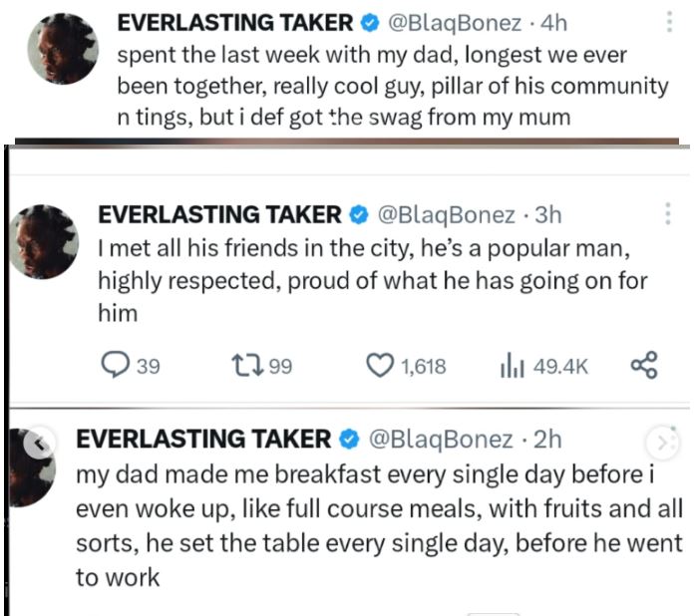Viewport: 697px width, 616px height.
Task: Go to the previous image with left arrow
Action: coord(38,442)
